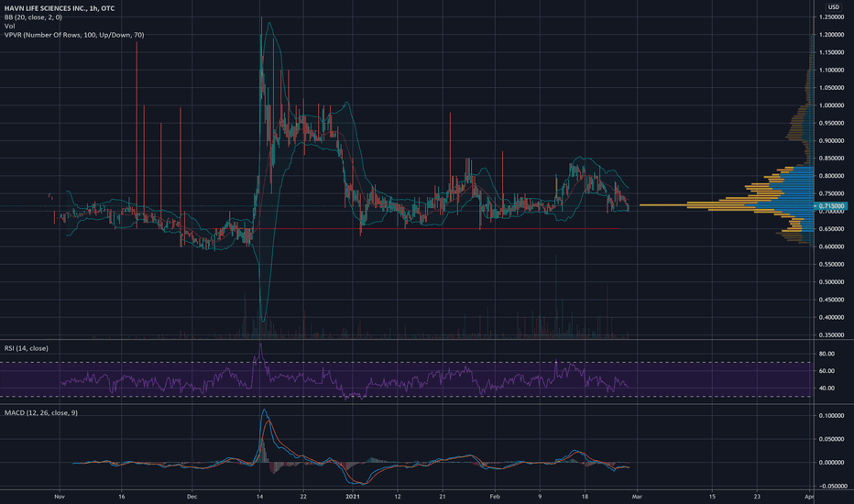Click the 0.650000 price axis label

click(x=831, y=229)
